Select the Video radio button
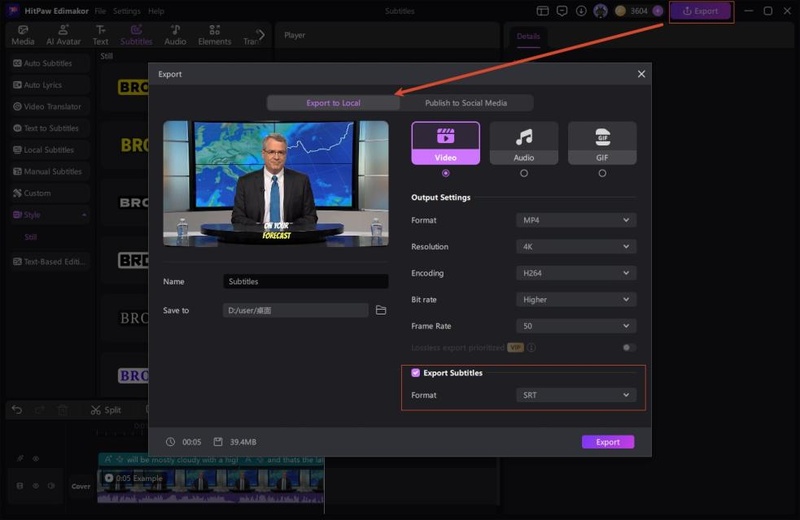Viewport: 800px width, 520px height. pos(445,173)
